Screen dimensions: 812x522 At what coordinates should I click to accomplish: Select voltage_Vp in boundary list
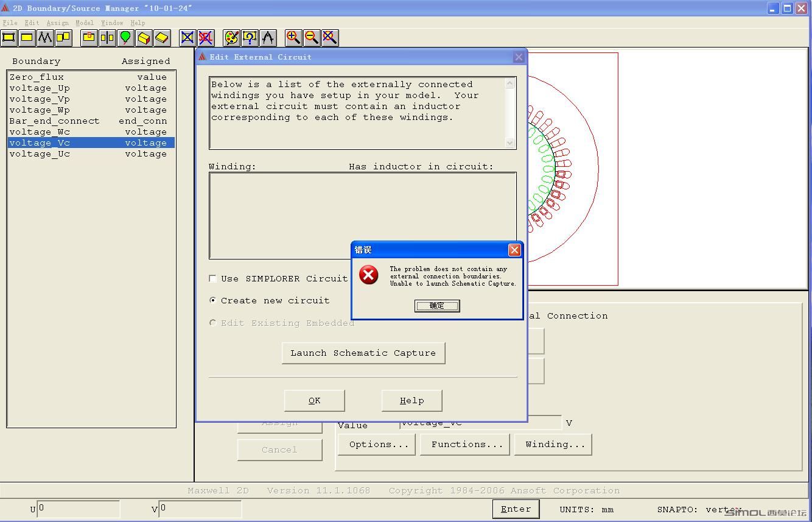coord(91,99)
